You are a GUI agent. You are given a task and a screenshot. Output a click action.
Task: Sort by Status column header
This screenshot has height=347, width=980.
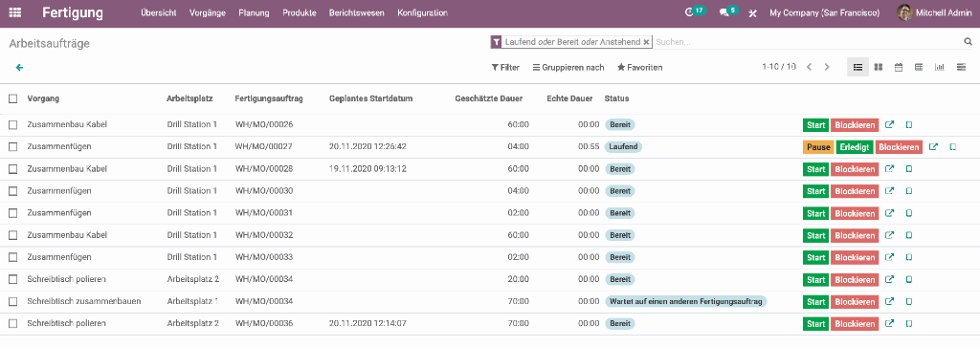tap(617, 98)
